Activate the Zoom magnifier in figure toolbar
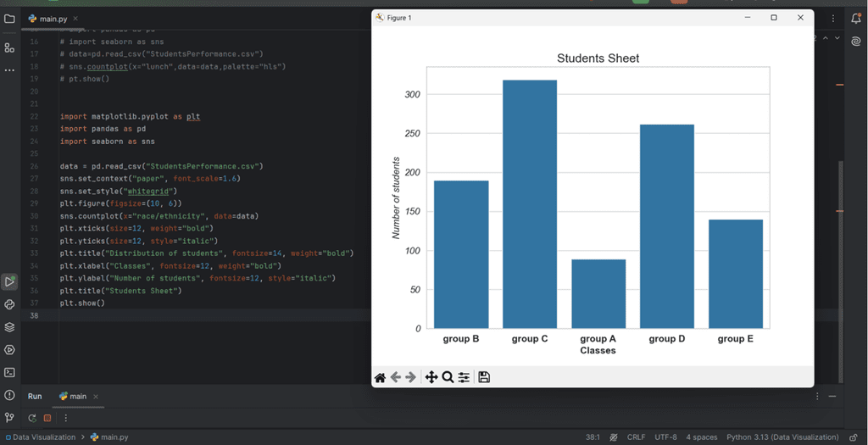Screen dimensions: 868x445 point(448,377)
